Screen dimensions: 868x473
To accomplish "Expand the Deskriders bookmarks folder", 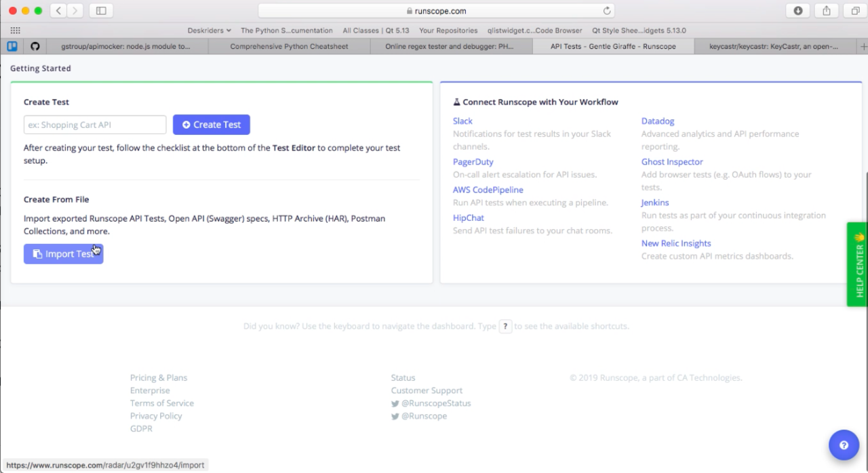I will tap(209, 30).
